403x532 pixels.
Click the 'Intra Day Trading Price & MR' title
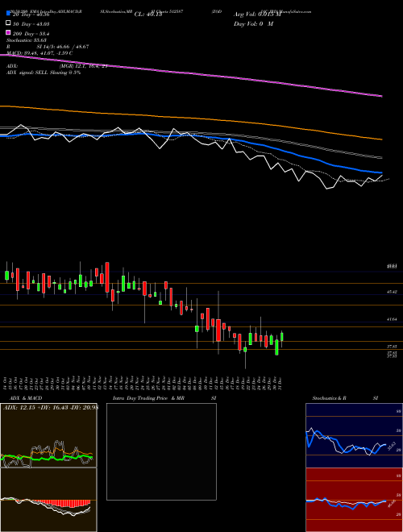tap(148, 398)
